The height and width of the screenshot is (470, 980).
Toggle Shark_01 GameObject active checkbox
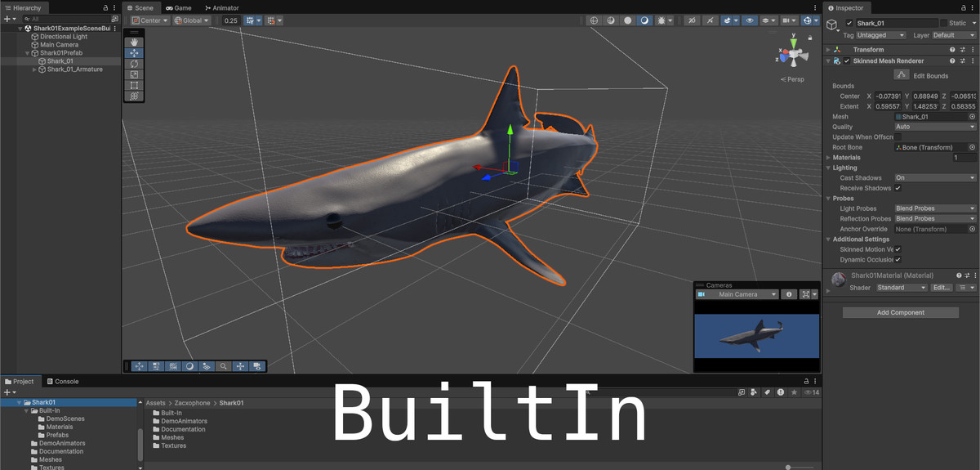tap(849, 23)
